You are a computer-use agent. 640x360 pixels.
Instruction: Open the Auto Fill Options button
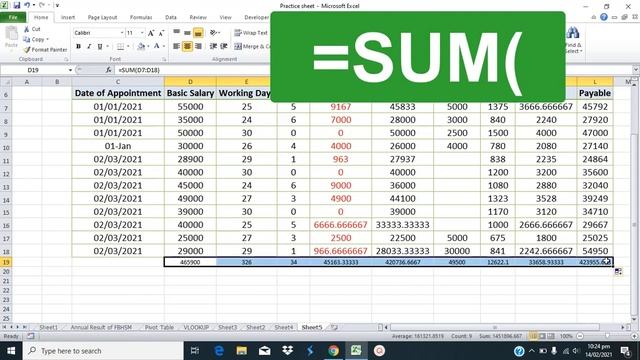[x=618, y=272]
